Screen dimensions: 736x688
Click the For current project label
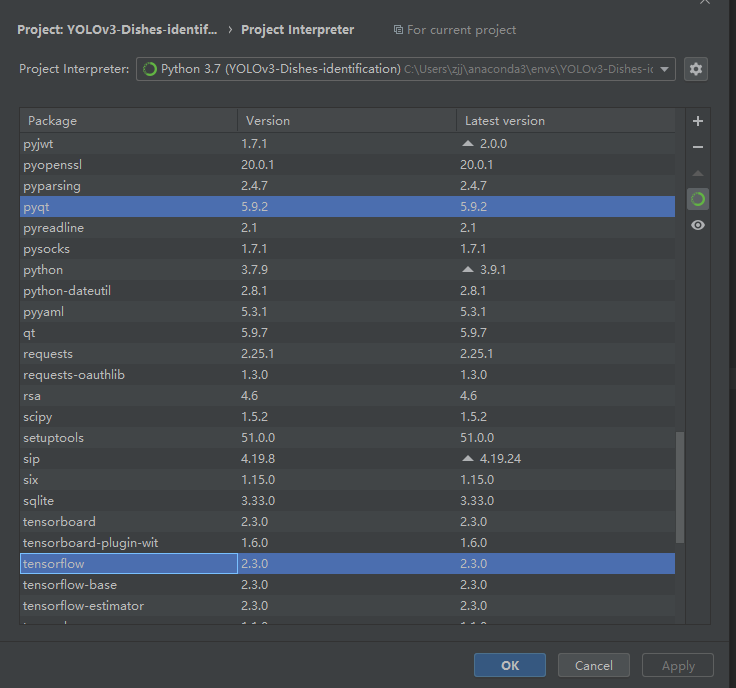461,30
